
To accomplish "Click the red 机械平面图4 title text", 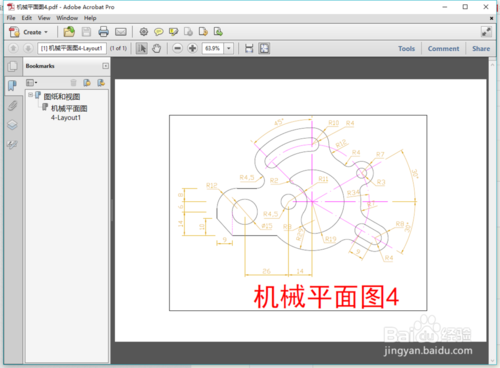I will (x=326, y=296).
